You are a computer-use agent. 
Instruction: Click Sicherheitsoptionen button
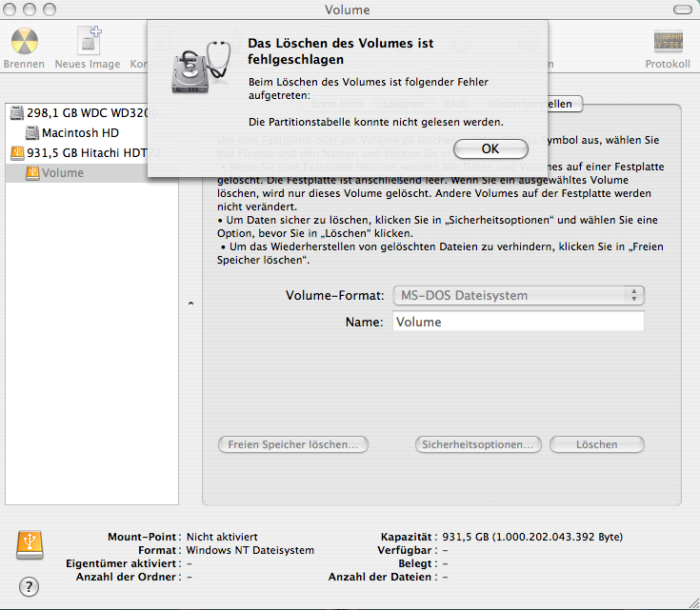click(x=478, y=444)
